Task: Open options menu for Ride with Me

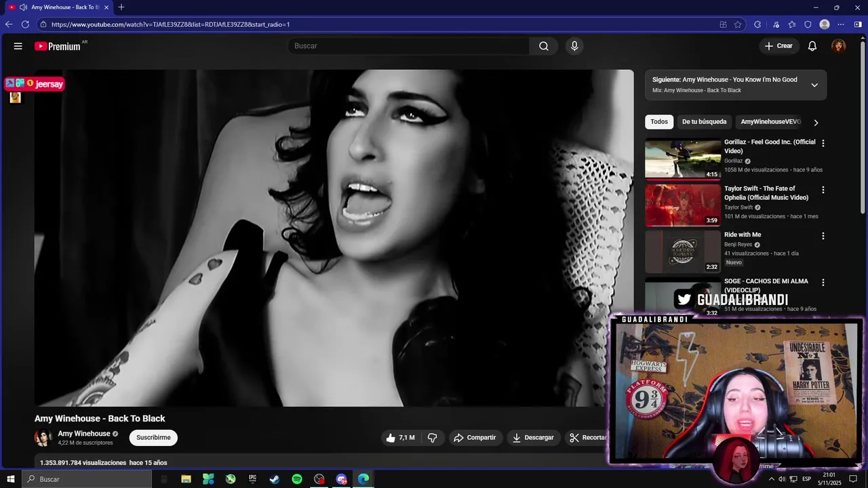Action: point(823,236)
